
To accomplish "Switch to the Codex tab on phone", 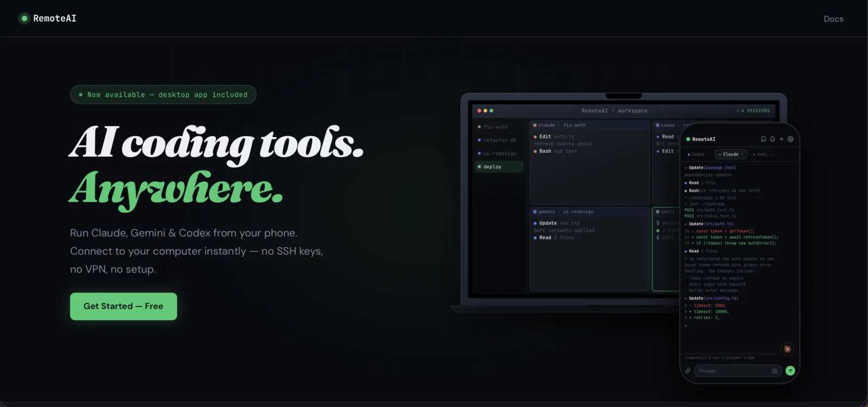I will click(x=698, y=155).
